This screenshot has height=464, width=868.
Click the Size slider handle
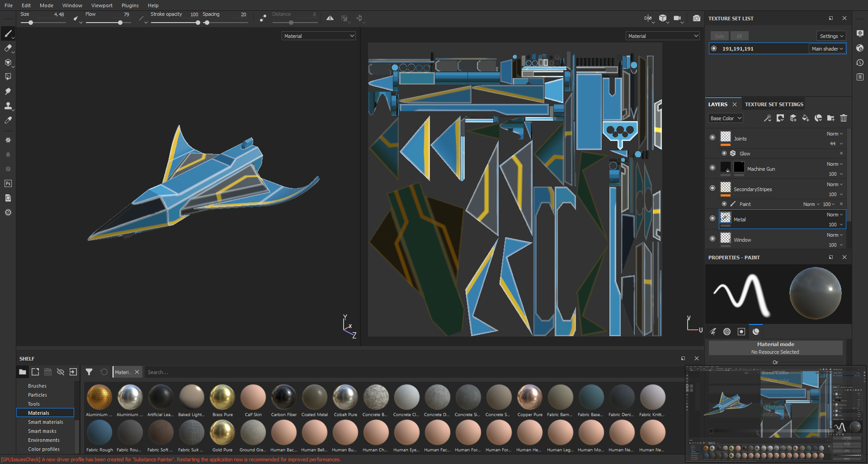[30, 23]
